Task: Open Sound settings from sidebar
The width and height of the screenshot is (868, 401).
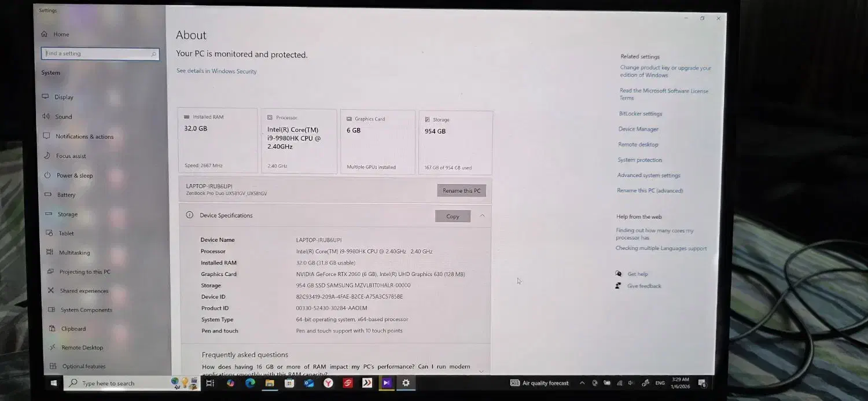Action: (x=63, y=117)
